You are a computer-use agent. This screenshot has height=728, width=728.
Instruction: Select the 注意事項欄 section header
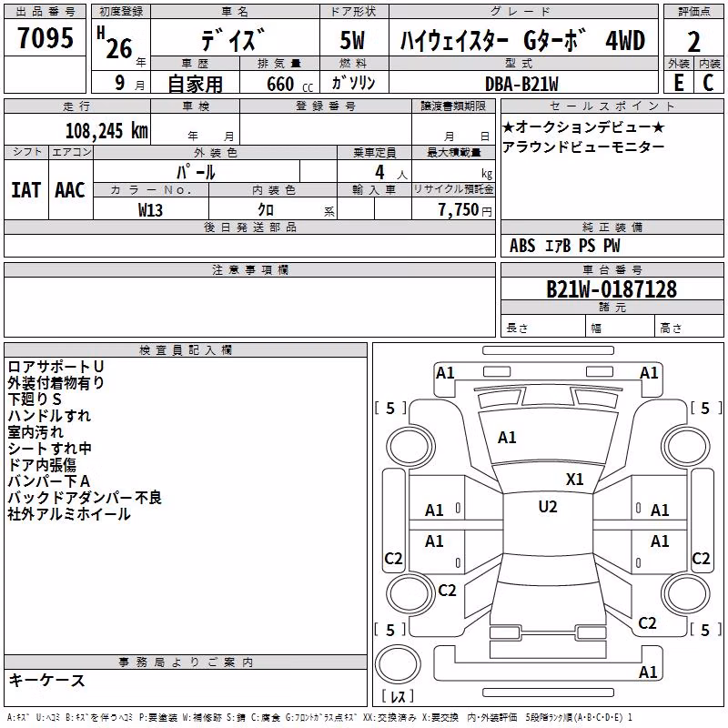249,269
